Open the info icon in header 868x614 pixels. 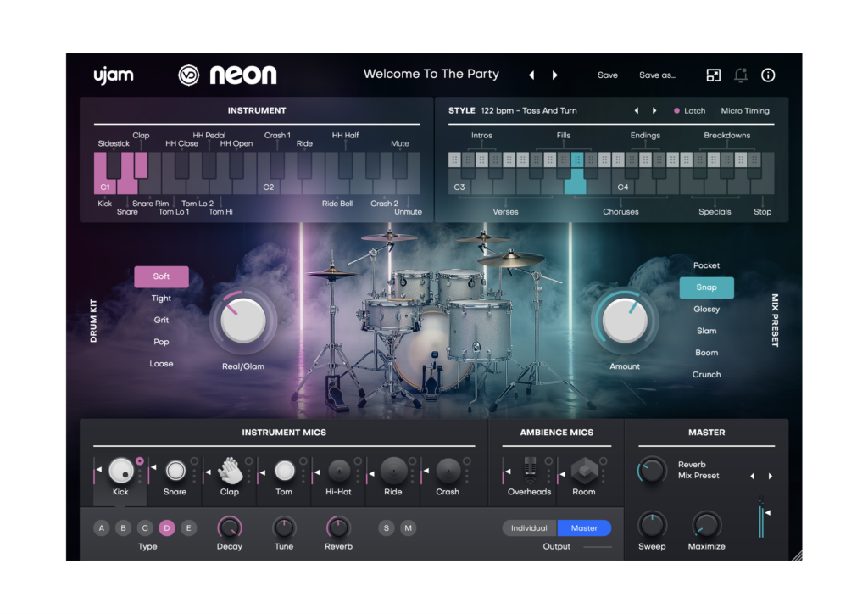pyautogui.click(x=768, y=75)
